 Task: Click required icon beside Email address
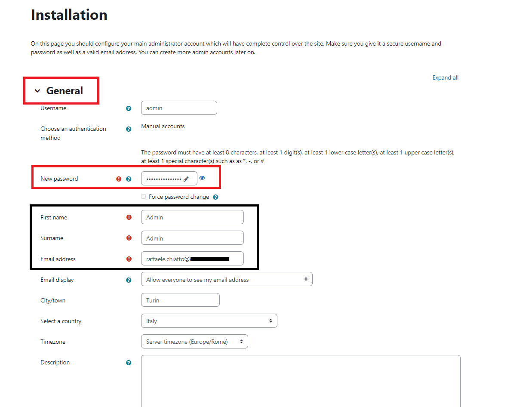tap(129, 259)
